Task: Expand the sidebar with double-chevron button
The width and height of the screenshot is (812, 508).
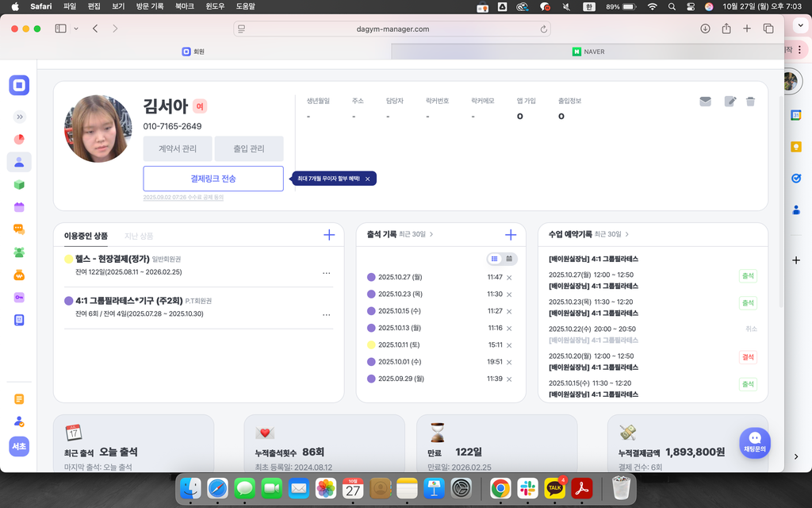Action: (20, 117)
